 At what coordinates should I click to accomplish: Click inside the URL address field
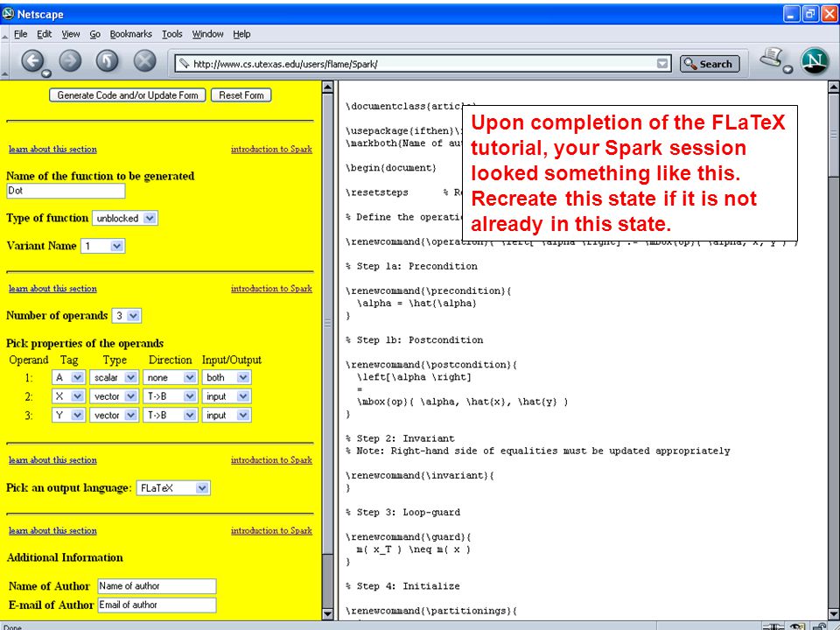(423, 64)
